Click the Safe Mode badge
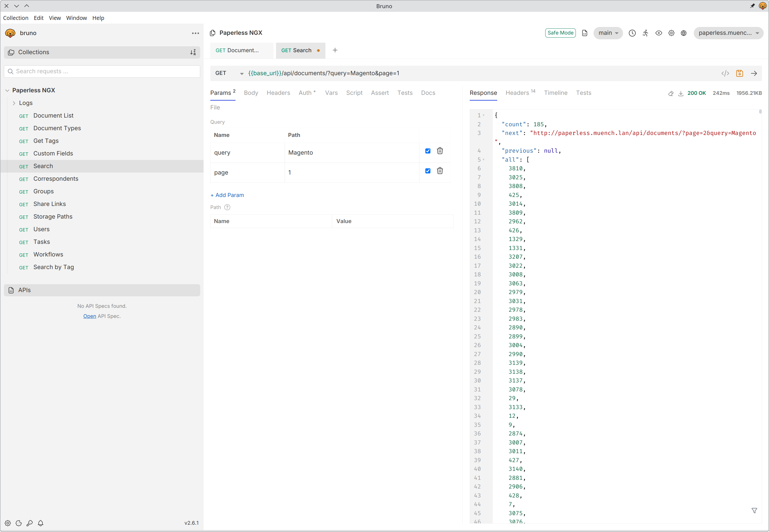Viewport: 769px width, 532px height. coord(560,33)
